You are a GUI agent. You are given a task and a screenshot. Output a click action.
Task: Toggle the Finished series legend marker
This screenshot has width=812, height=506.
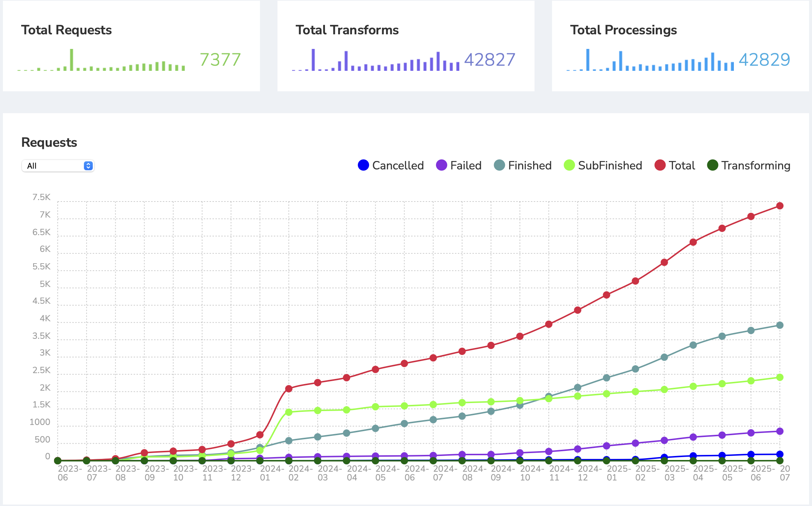(x=499, y=165)
